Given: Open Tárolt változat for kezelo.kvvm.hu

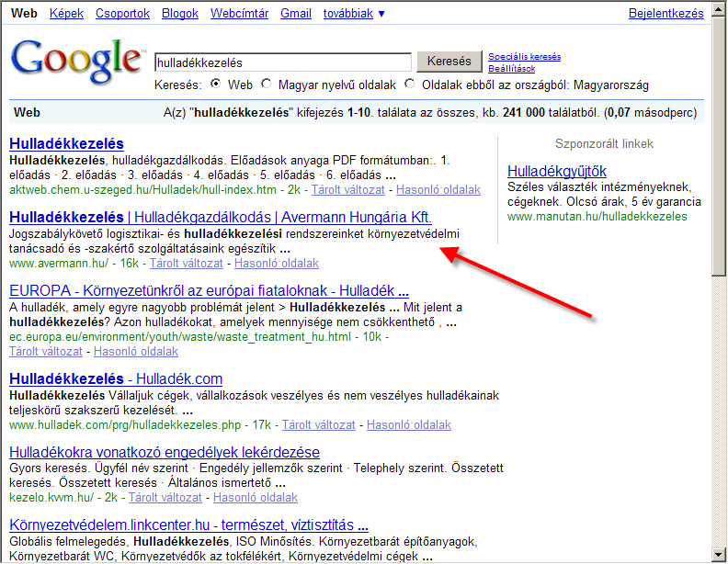Looking at the screenshot, I should (165, 498).
